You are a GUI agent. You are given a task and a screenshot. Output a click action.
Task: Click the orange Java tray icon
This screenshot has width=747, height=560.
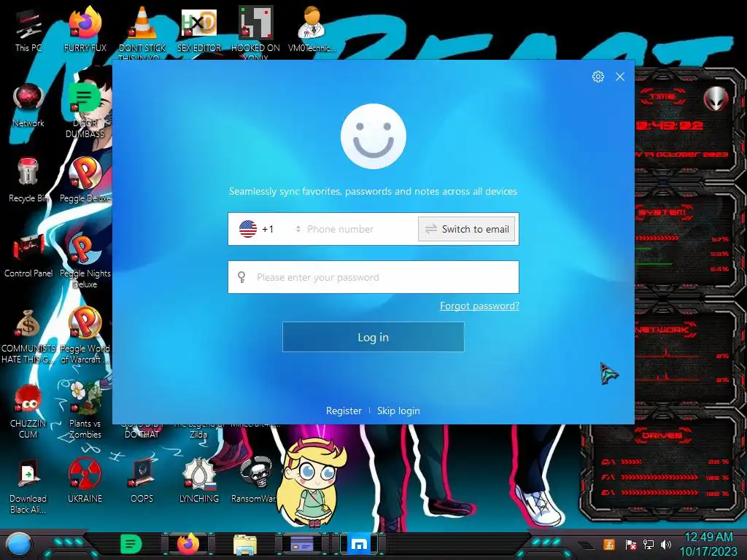coord(609,544)
